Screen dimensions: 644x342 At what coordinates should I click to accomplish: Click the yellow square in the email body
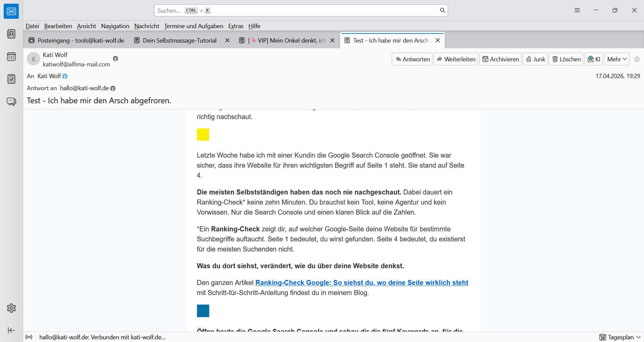pos(203,134)
